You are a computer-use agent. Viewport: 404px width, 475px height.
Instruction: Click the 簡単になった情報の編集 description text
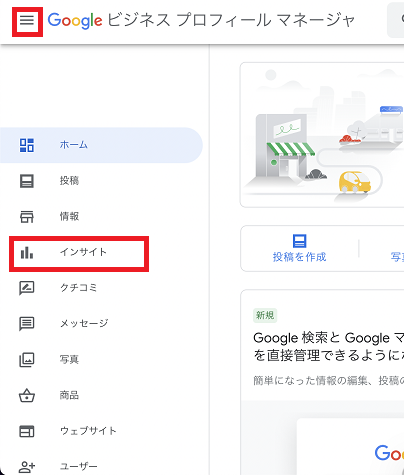pyautogui.click(x=329, y=380)
